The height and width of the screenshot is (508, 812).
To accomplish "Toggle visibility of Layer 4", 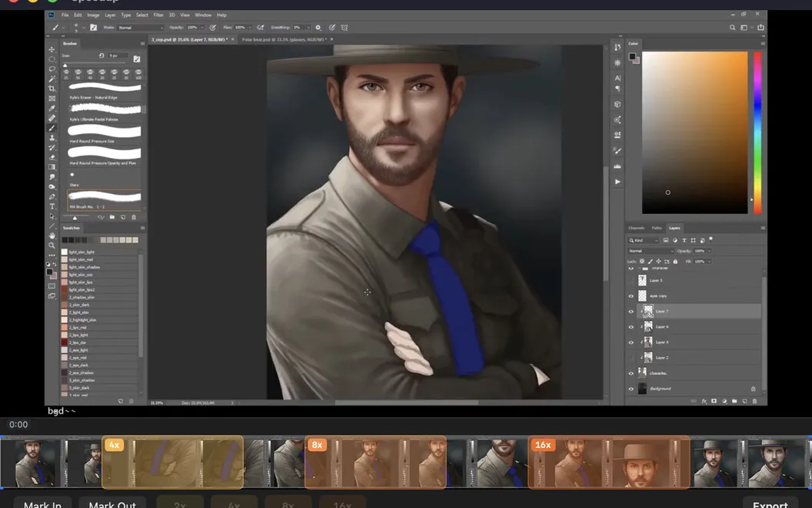I will coord(631,343).
